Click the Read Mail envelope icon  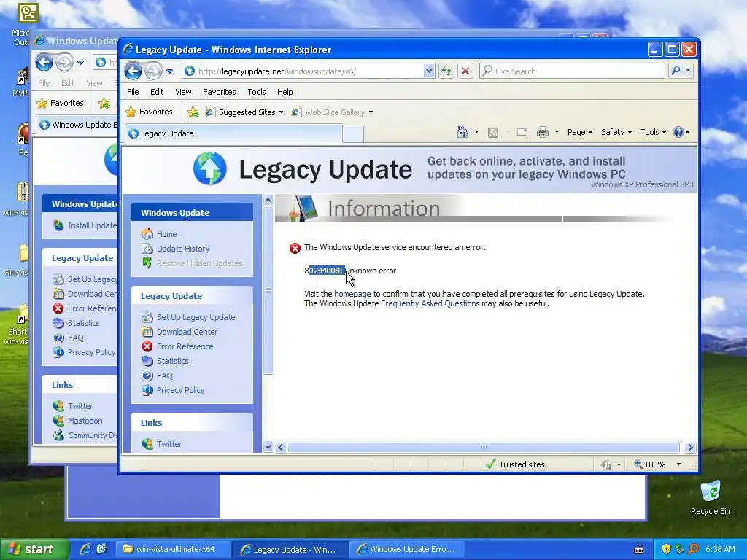pos(522,133)
